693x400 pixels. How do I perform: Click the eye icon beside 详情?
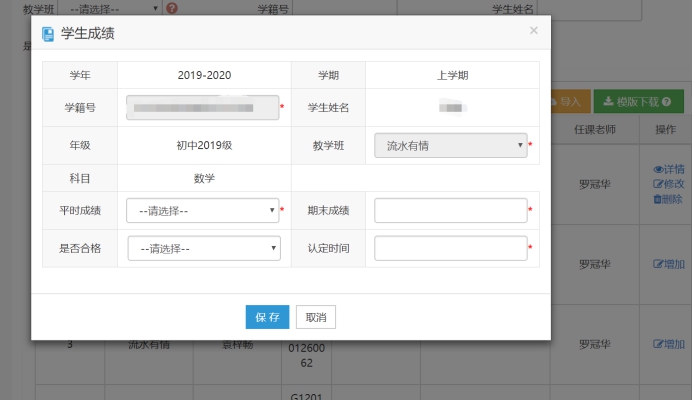point(658,169)
